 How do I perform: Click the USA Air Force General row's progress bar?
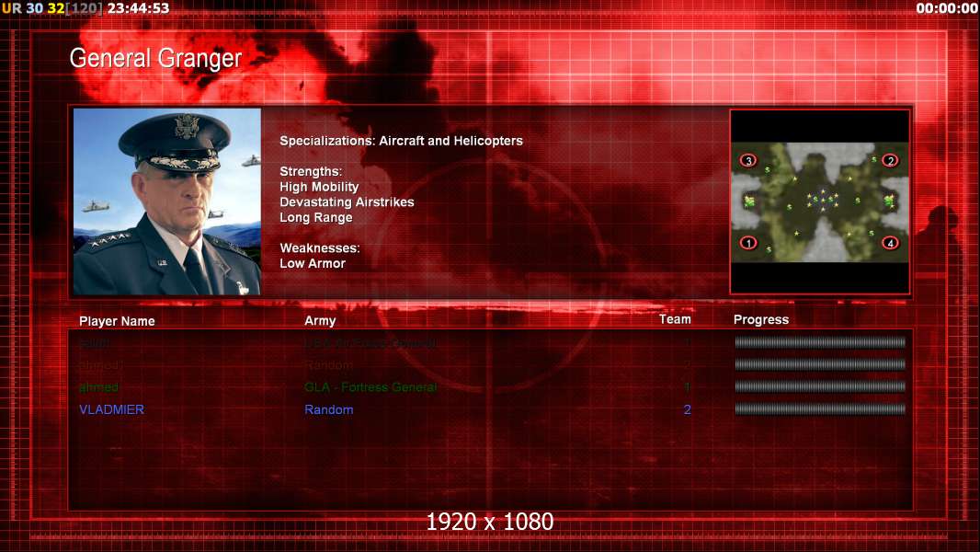[820, 342]
